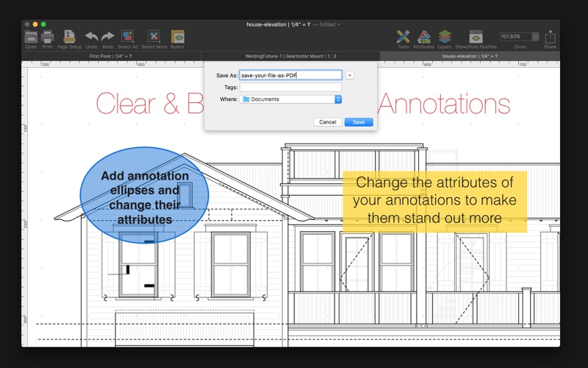Open the Tools palette icon
The image size is (588, 368).
coord(403,37)
